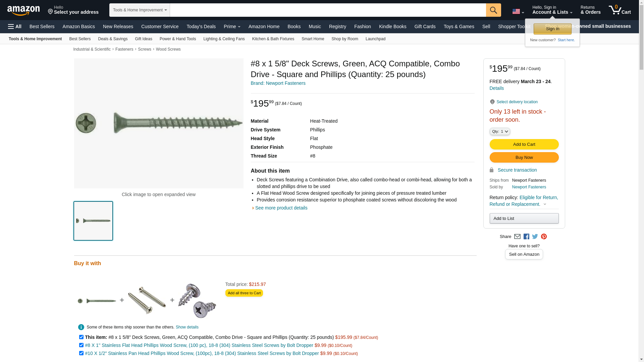Open Today's Deals in navigation bar
The image size is (644, 362).
click(x=201, y=26)
